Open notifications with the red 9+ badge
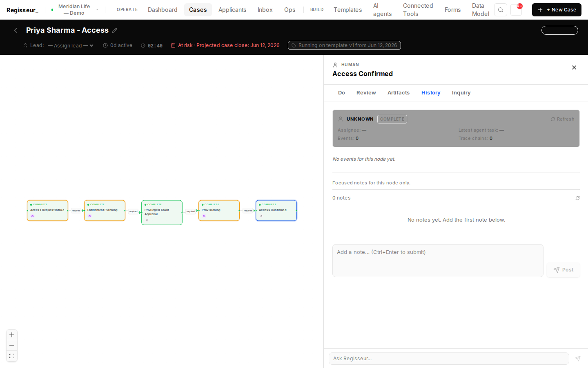This screenshot has height=368, width=588. (x=516, y=10)
